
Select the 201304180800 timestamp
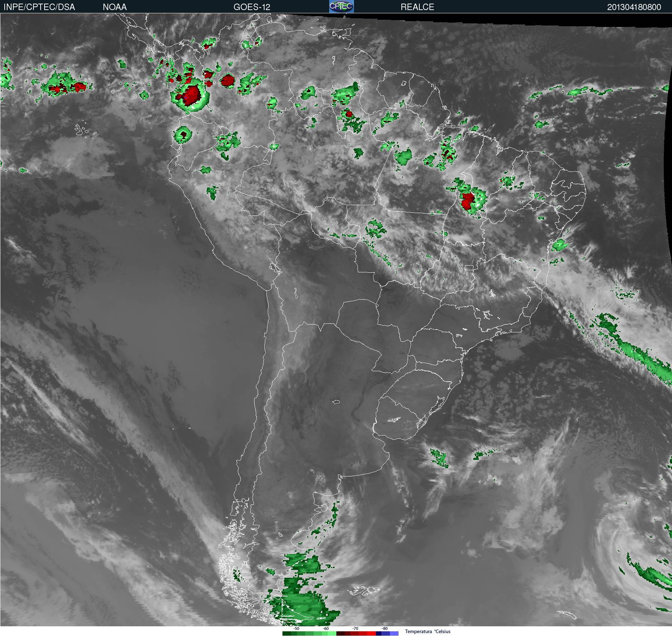point(634,7)
